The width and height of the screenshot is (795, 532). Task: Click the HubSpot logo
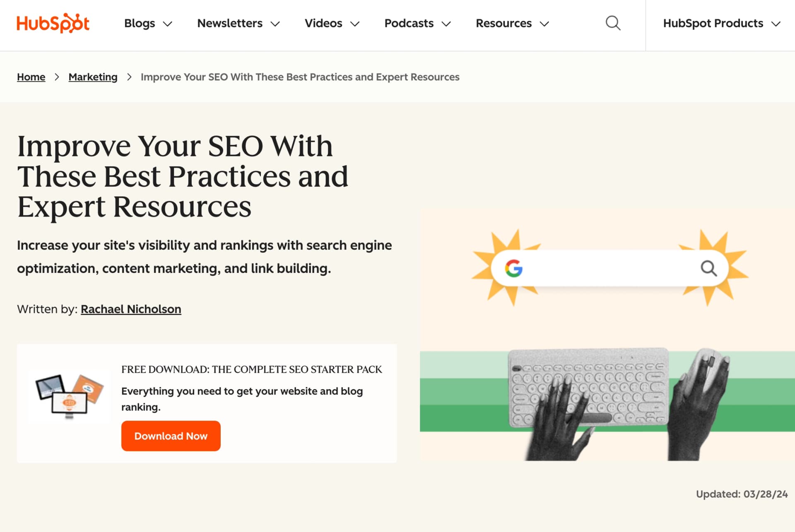53,23
